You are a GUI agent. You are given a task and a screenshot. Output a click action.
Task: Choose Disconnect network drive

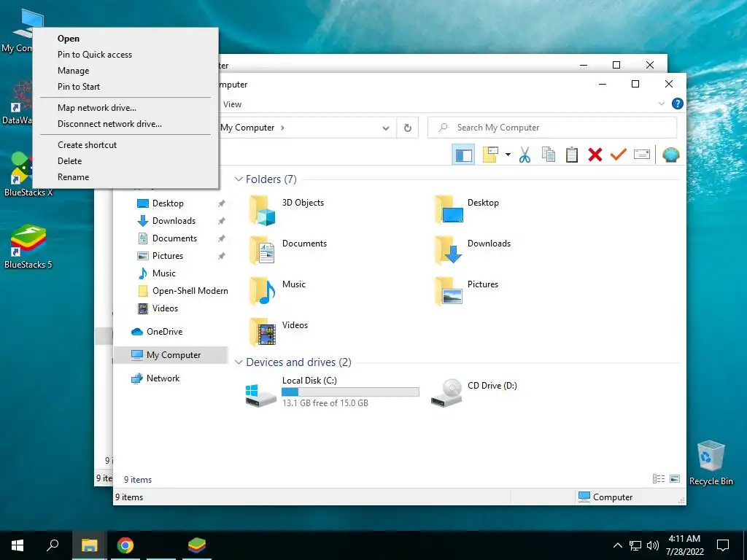point(125,124)
